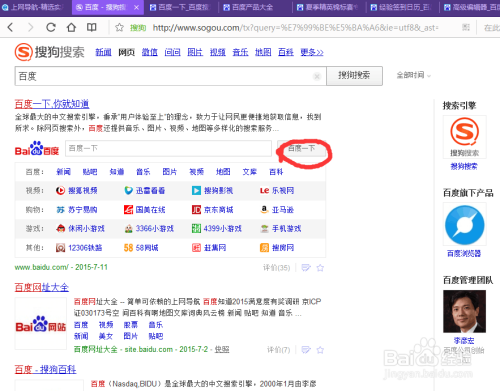Click the browser address bar URL
Viewport: 500px width, 391px height.
coord(296,28)
